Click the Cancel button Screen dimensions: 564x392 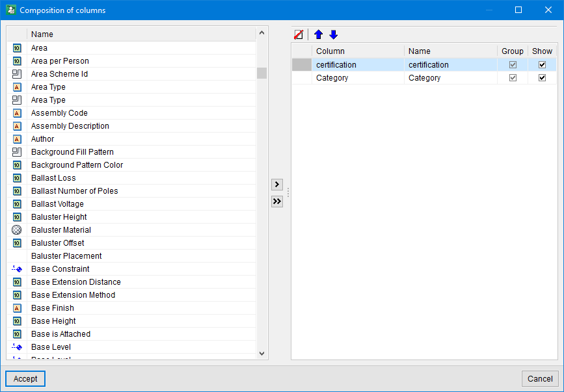pos(540,378)
